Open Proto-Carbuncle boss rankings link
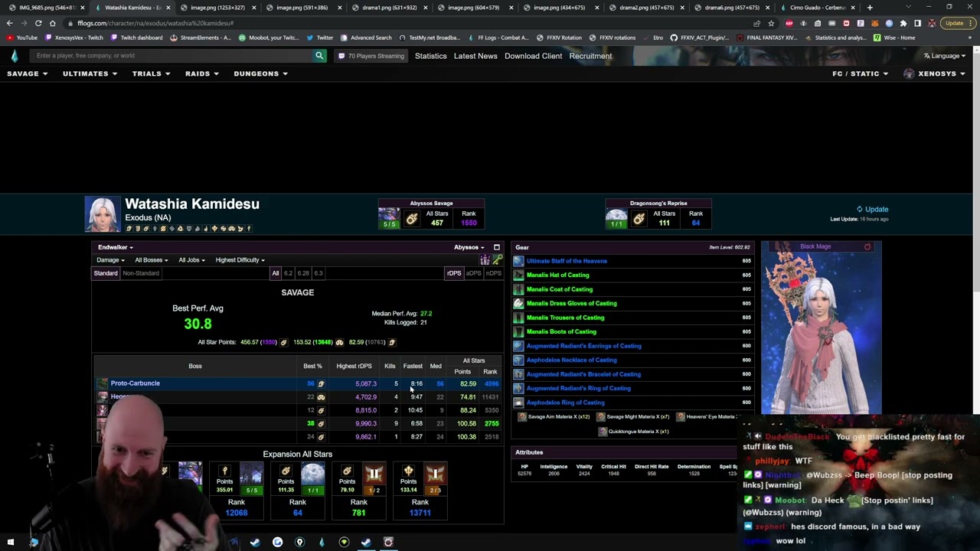 (x=135, y=383)
